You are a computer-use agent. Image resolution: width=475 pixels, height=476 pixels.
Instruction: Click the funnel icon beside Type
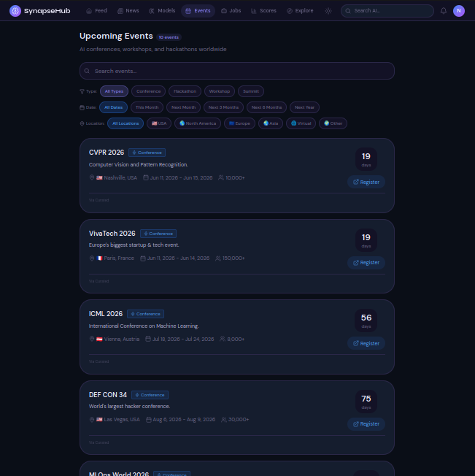[82, 91]
